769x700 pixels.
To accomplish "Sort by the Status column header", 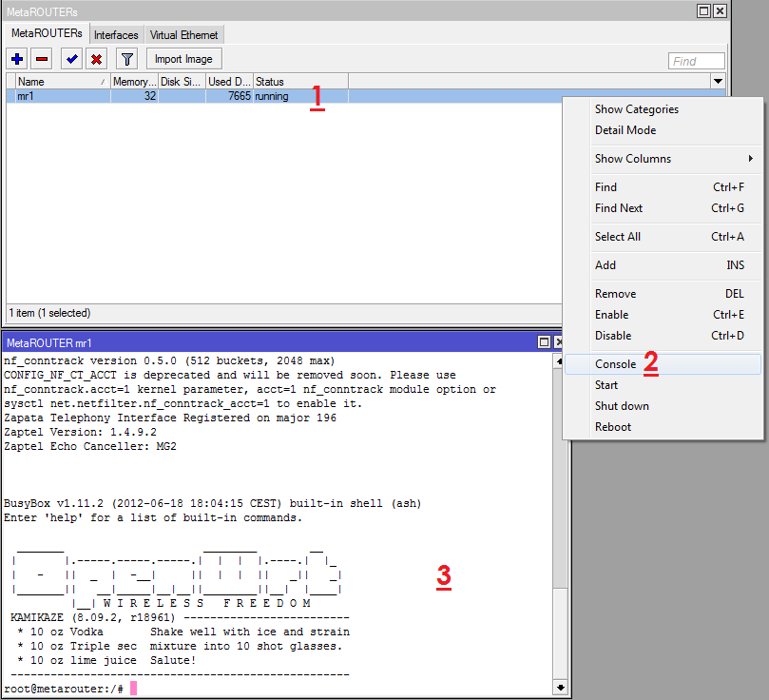I will pos(300,82).
